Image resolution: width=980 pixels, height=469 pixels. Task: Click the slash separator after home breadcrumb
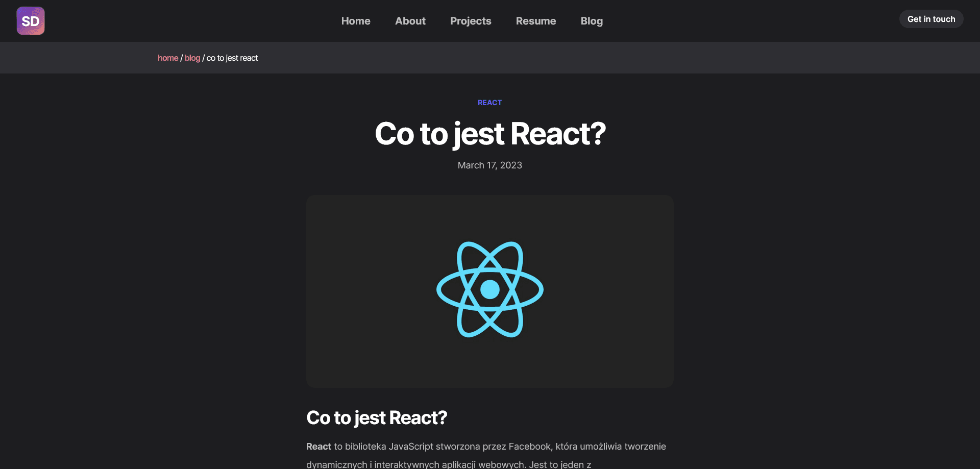click(x=181, y=58)
